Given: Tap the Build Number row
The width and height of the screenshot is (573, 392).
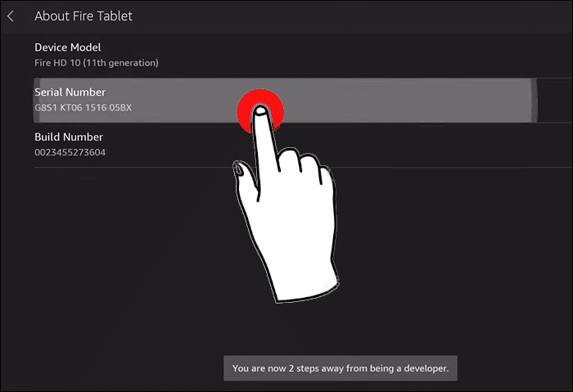Looking at the screenshot, I should coord(304,145).
